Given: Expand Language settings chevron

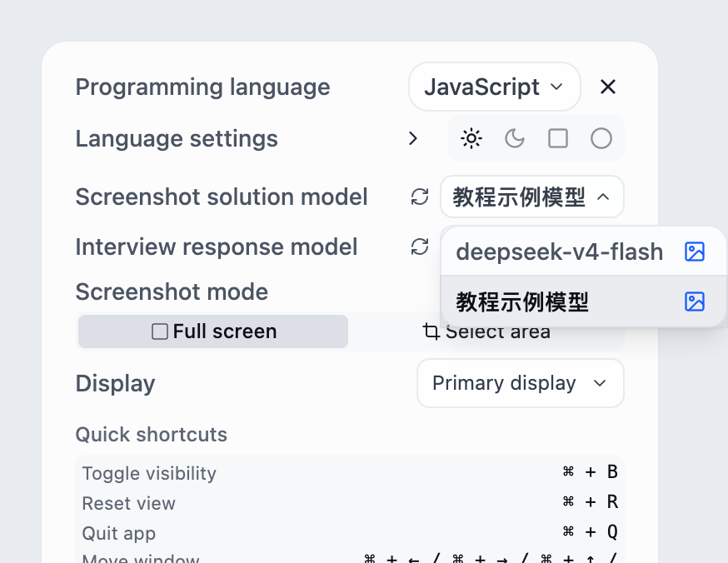Looking at the screenshot, I should pos(413,138).
